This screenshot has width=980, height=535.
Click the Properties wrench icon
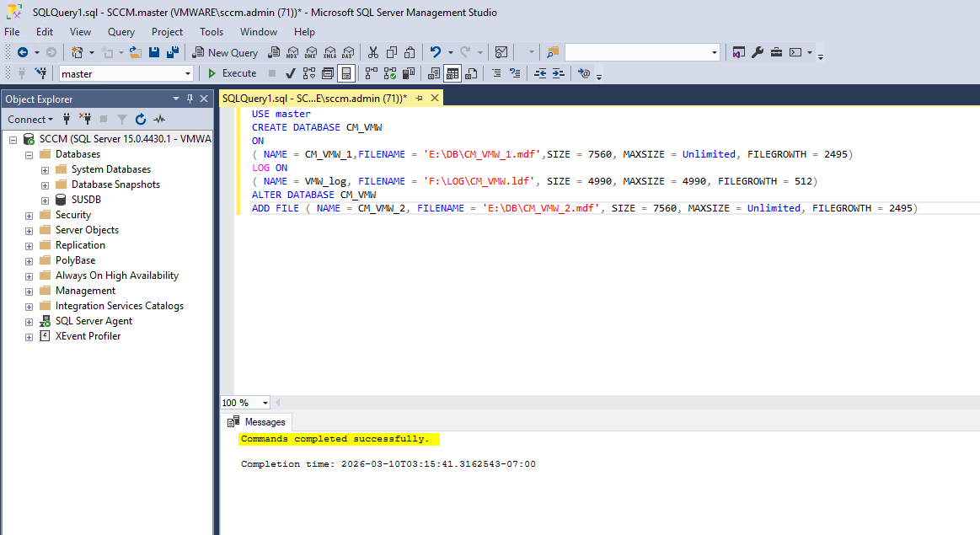[x=758, y=52]
